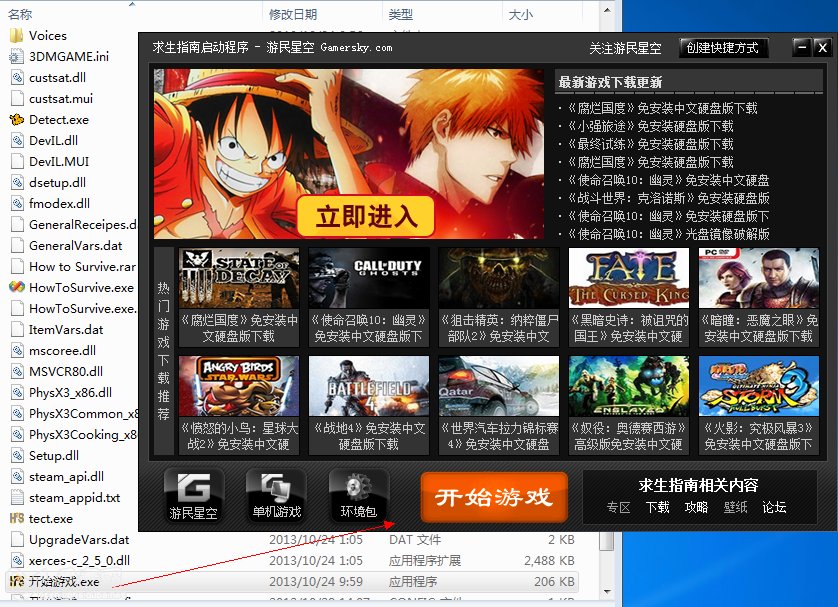Viewport: 838px width, 607px height.
Task: Select the Voices folder icon in Explorer
Action: click(x=17, y=36)
